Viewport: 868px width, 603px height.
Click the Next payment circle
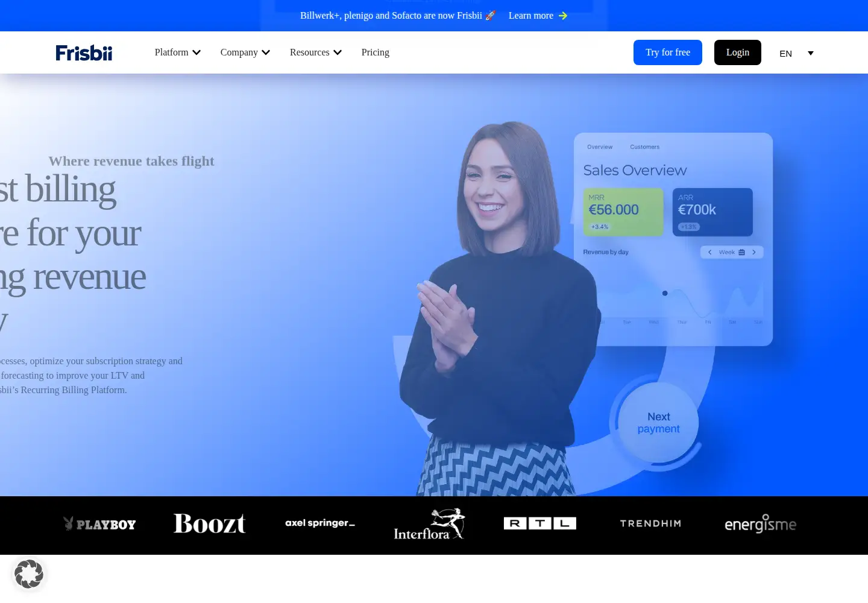click(x=658, y=423)
